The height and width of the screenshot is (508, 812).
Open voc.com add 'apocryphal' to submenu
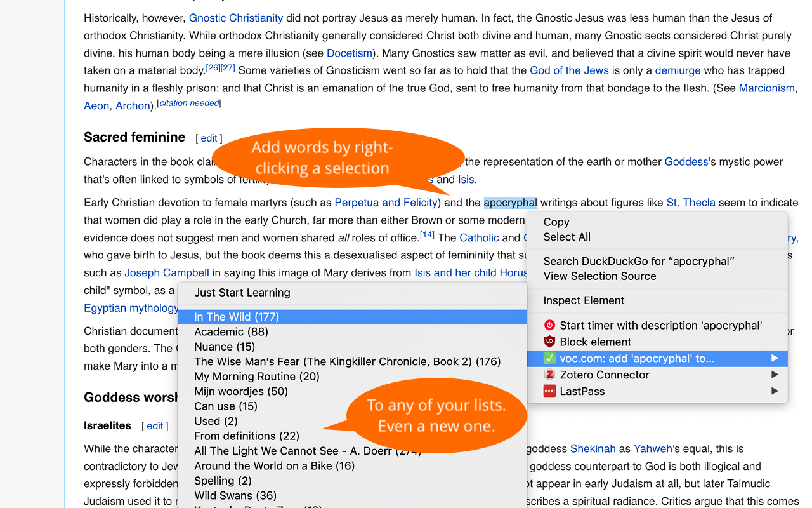657,359
